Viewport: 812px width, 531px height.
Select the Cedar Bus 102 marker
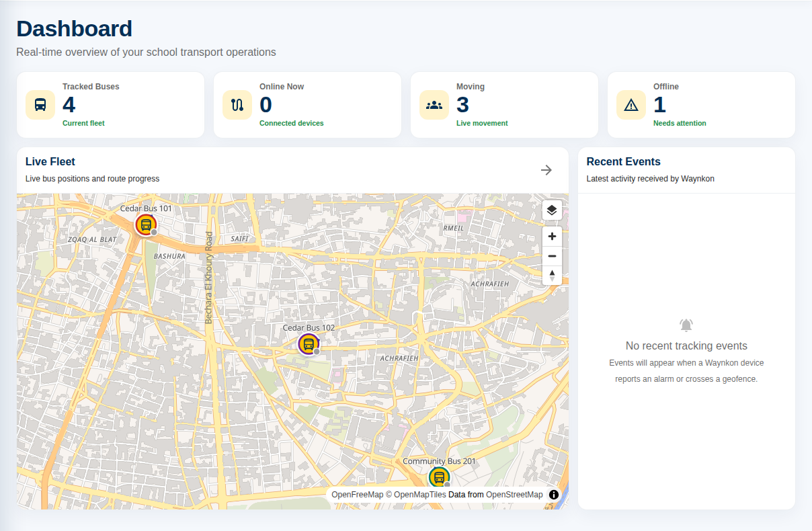click(309, 344)
